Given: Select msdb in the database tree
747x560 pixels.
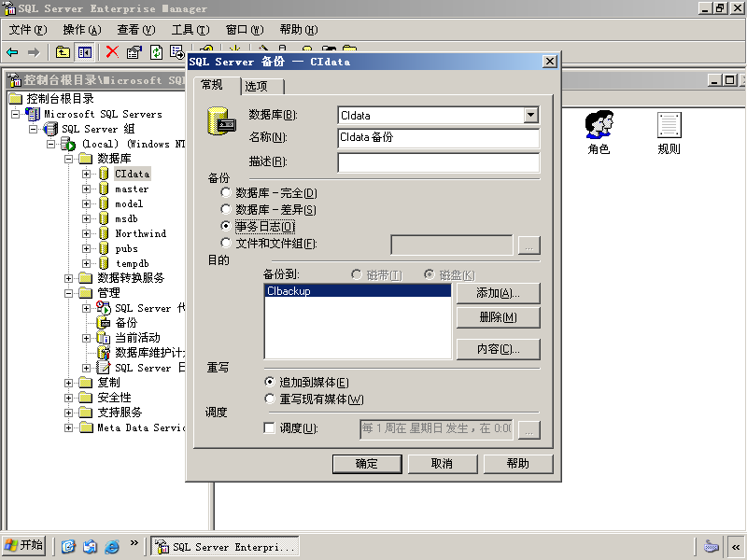Looking at the screenshot, I should [126, 219].
